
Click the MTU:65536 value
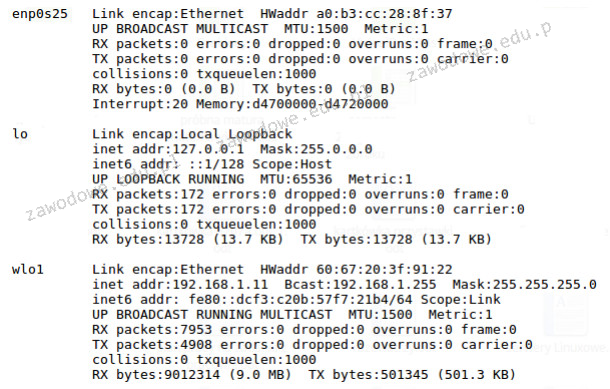click(296, 179)
